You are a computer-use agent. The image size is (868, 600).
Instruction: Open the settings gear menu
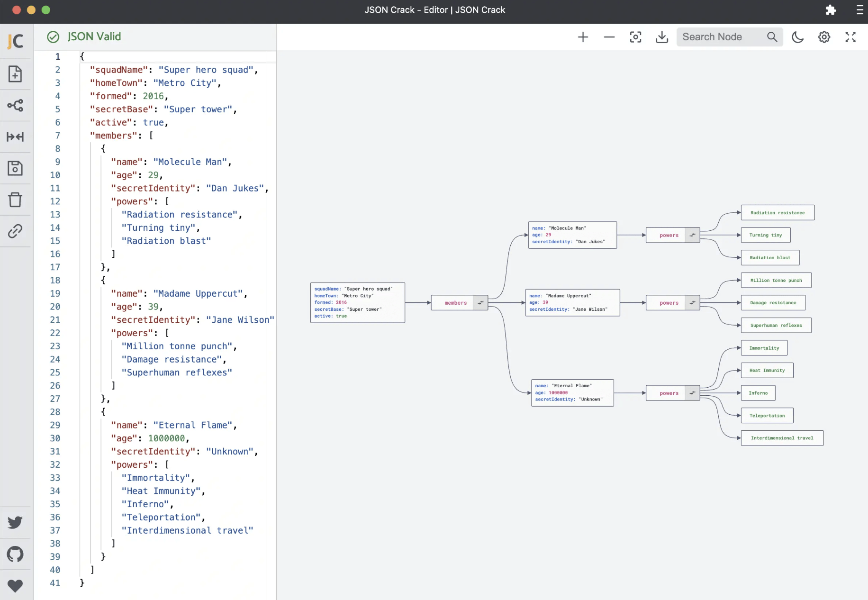824,37
